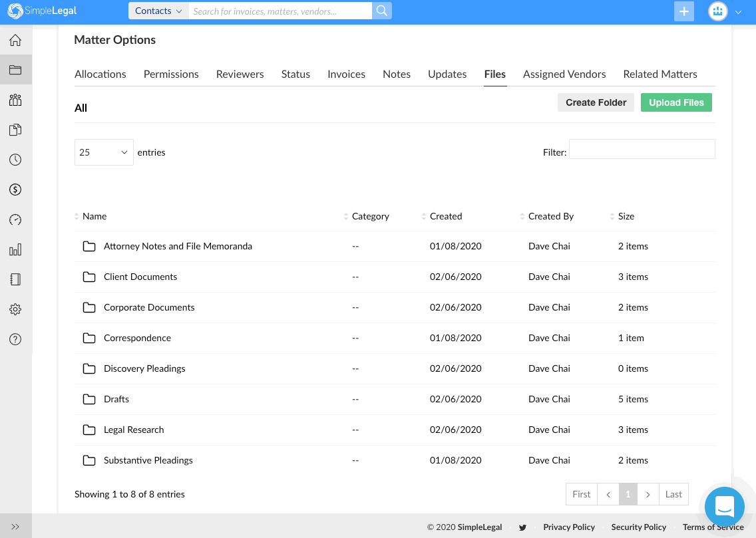Click the Client Documents folder icon
This screenshot has height=538, width=756.
(89, 277)
